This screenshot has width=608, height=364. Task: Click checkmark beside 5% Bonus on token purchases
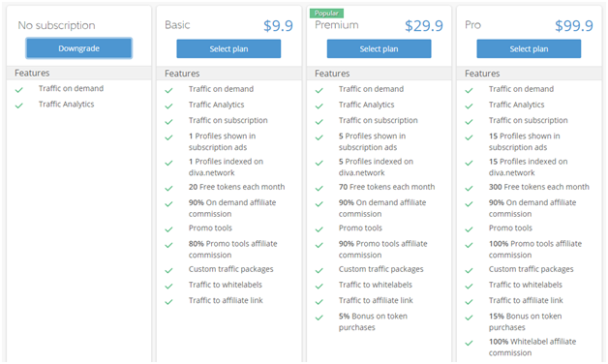coord(319,318)
